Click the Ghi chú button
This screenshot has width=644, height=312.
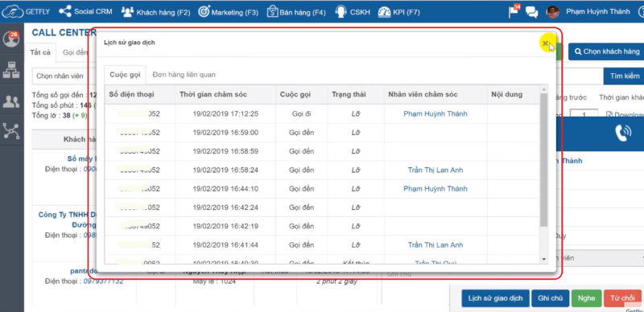(551, 298)
